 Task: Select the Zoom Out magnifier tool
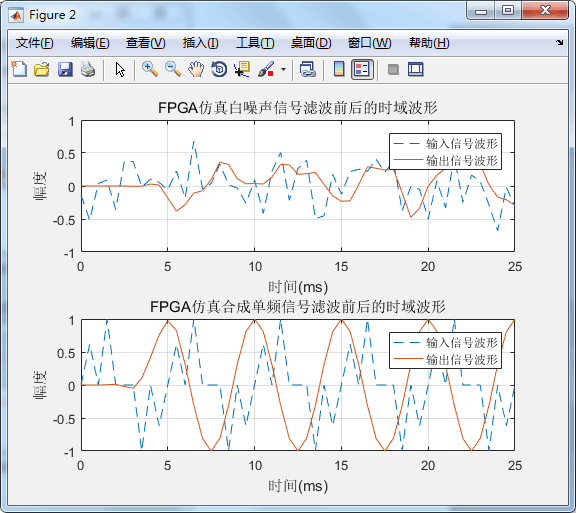173,69
